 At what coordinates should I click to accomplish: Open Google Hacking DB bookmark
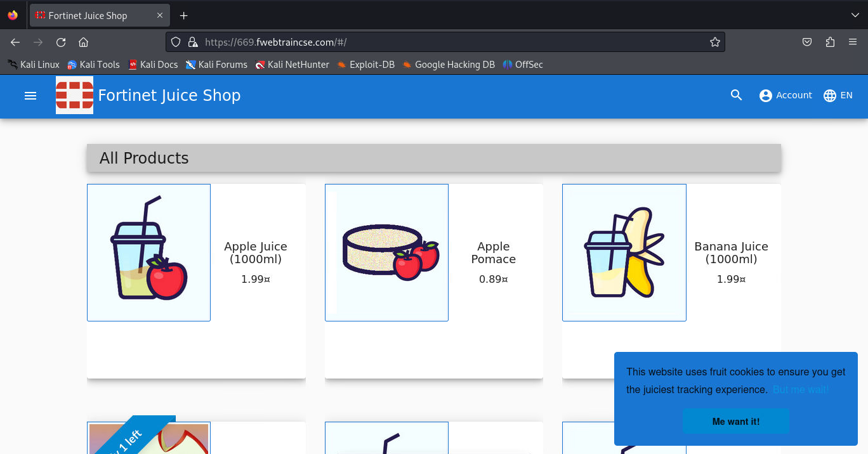[x=449, y=65]
